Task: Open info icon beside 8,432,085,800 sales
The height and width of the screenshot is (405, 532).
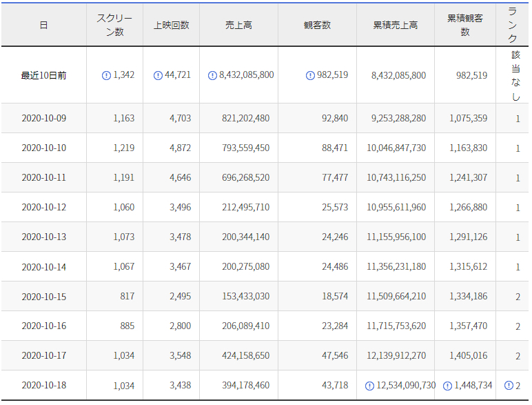Action: 212,75
